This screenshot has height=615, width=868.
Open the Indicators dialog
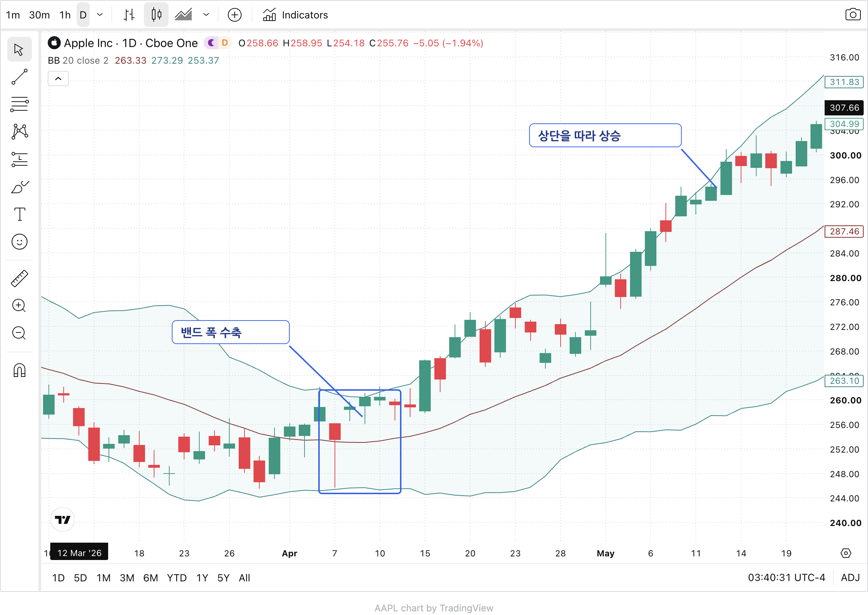pos(295,15)
